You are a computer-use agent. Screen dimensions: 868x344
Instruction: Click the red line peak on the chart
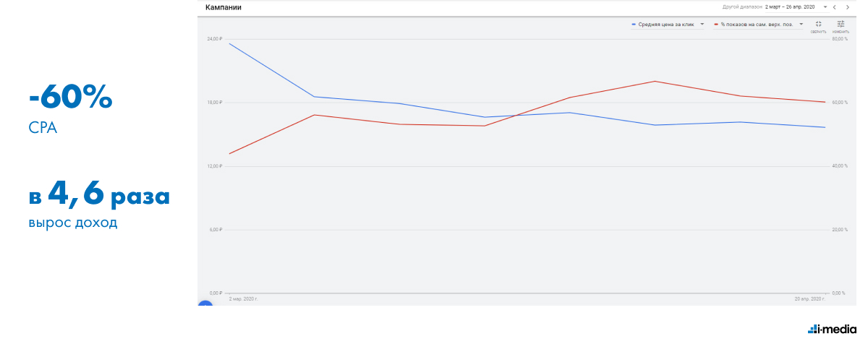coord(655,81)
